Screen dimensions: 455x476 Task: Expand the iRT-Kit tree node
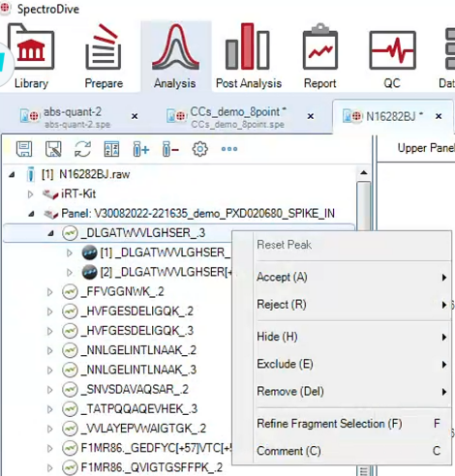(x=30, y=194)
